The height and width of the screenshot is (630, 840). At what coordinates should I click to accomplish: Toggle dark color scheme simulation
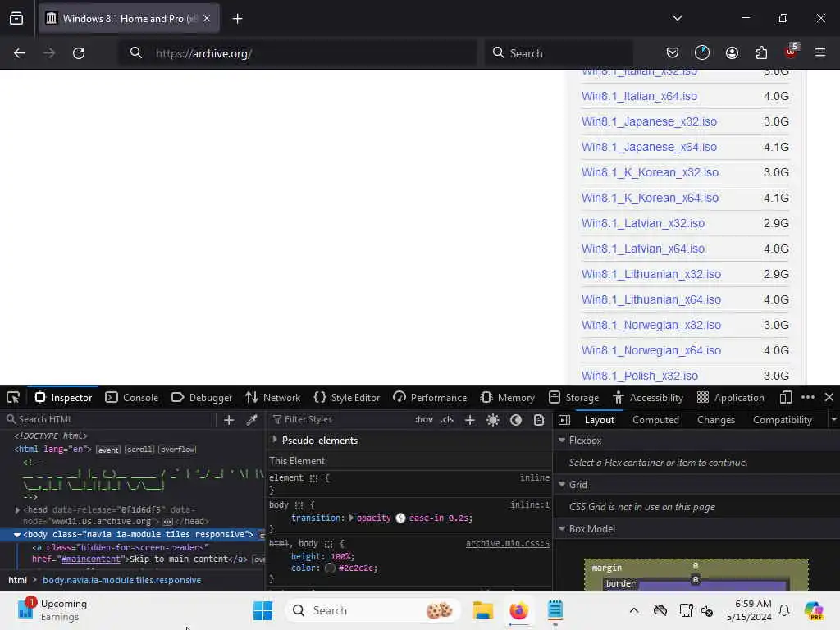(516, 420)
